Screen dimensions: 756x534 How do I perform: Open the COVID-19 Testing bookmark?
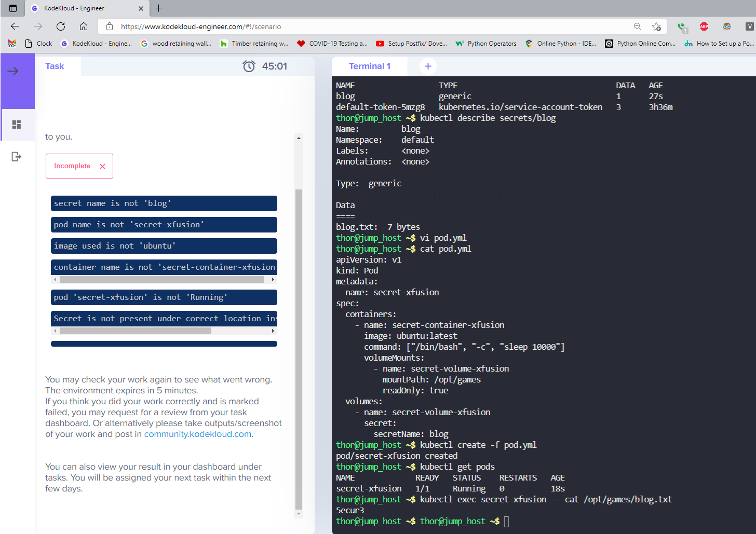click(x=332, y=44)
